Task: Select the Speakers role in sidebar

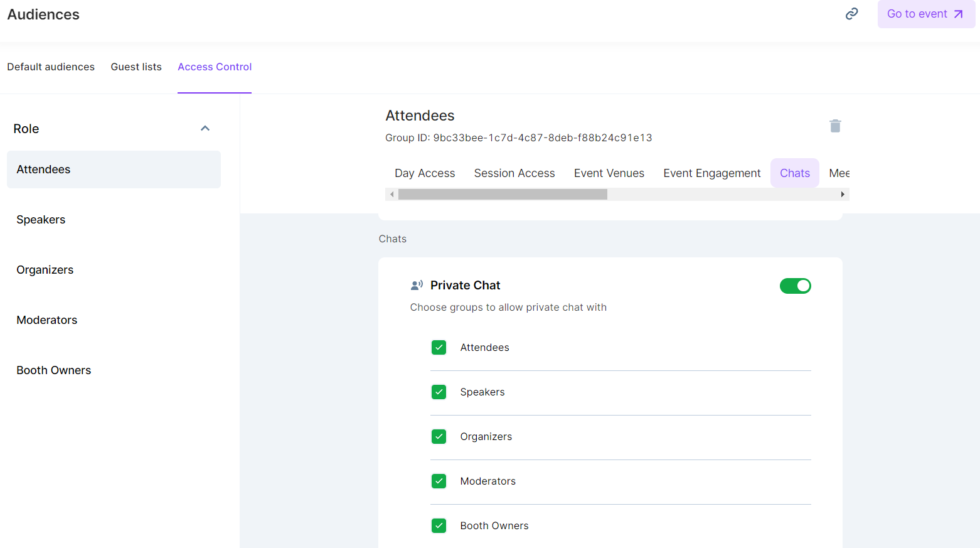Action: point(41,220)
